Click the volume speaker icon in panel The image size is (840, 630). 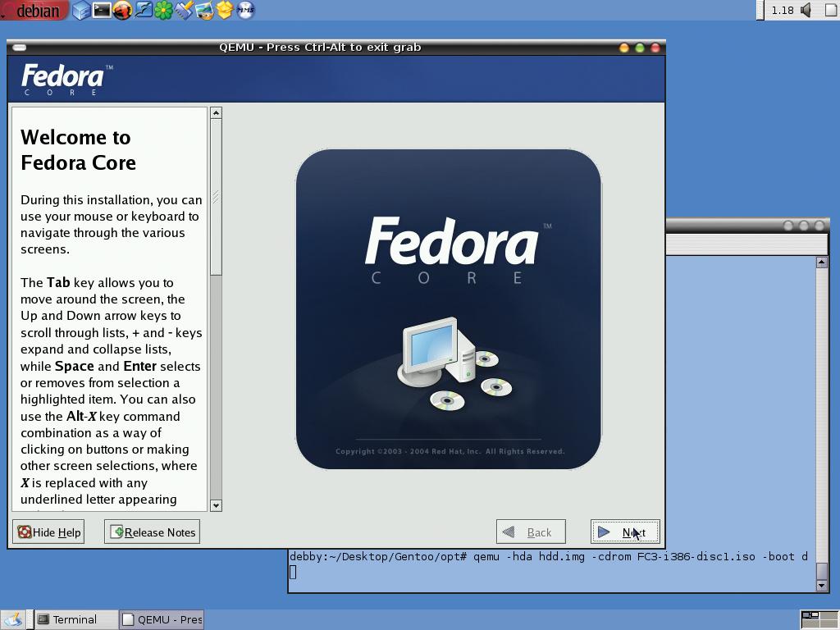coord(806,10)
